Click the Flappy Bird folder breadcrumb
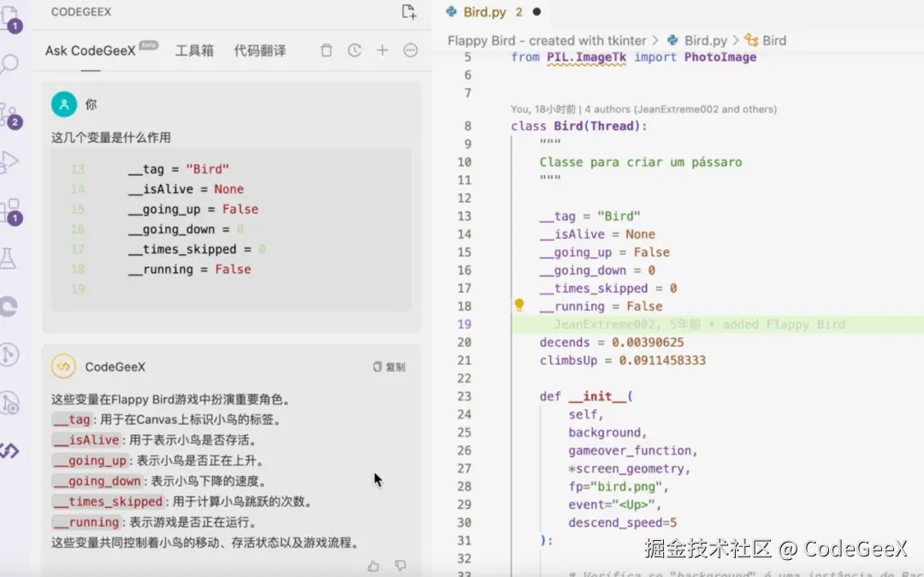 (547, 41)
